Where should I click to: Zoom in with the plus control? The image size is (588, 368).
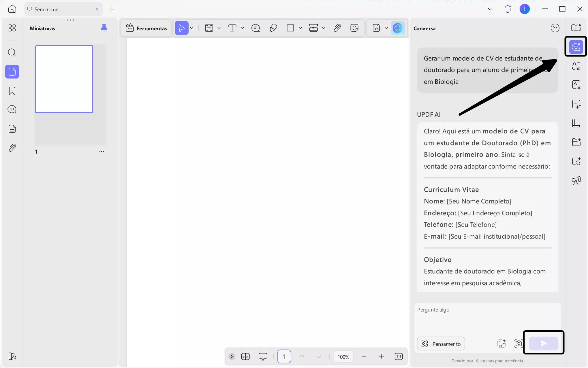(381, 356)
